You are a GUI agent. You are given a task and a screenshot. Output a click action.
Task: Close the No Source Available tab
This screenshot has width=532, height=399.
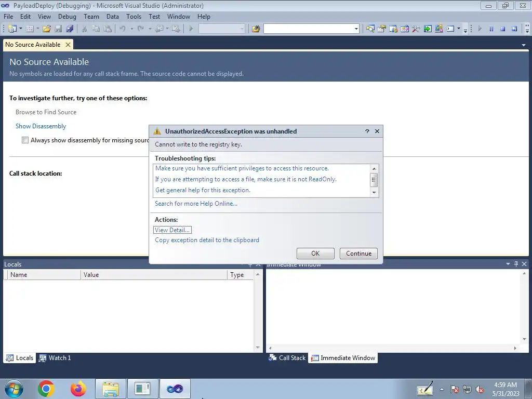click(68, 45)
